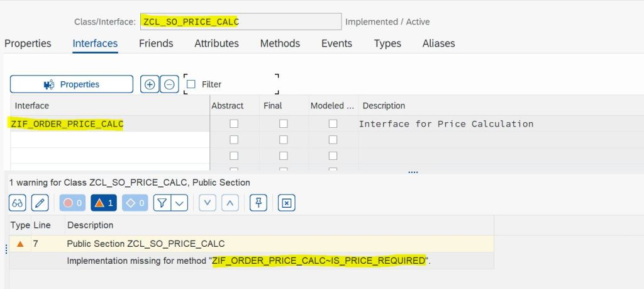Check Abstract box for ZIF_ORDER_PRICE_CALC
The width and height of the screenshot is (644, 289).
(x=234, y=124)
